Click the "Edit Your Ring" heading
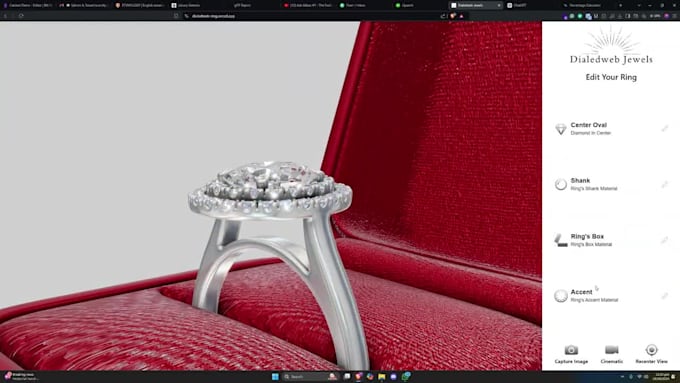 tap(611, 77)
